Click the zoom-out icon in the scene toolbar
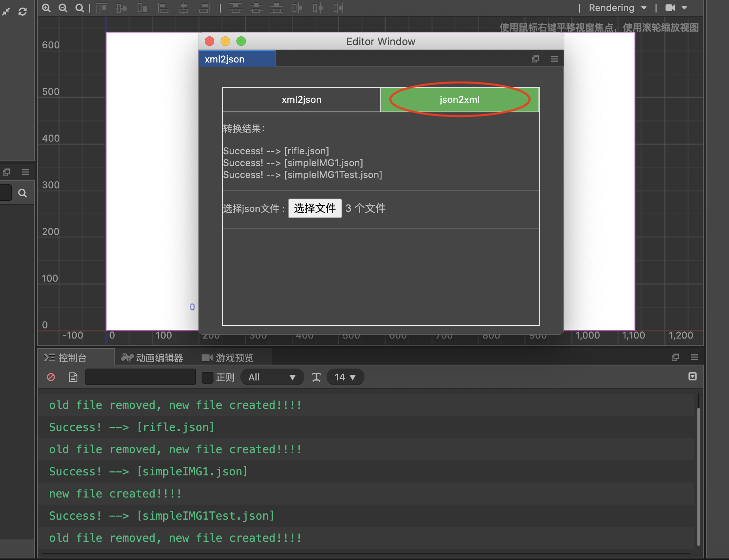 click(x=63, y=8)
